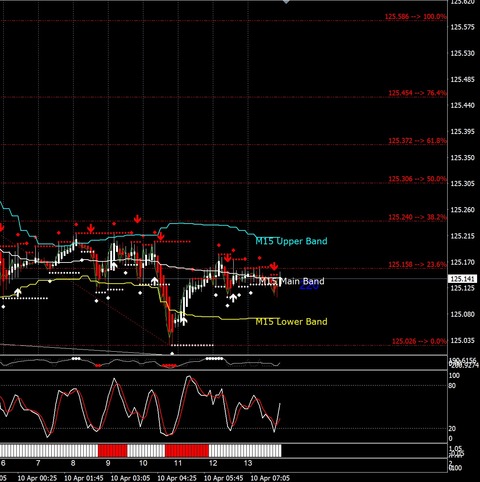Click the 125.305 price axis label
This screenshot has width=480, height=482.
click(462, 184)
